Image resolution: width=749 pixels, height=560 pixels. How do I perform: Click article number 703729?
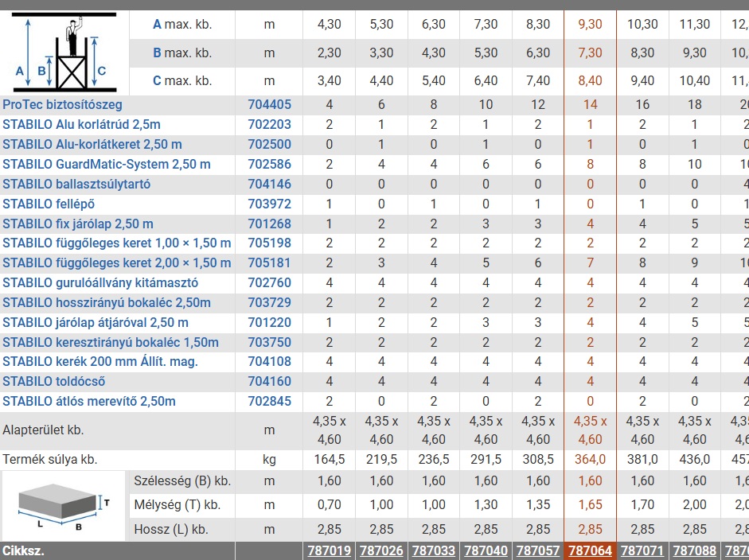(x=269, y=303)
